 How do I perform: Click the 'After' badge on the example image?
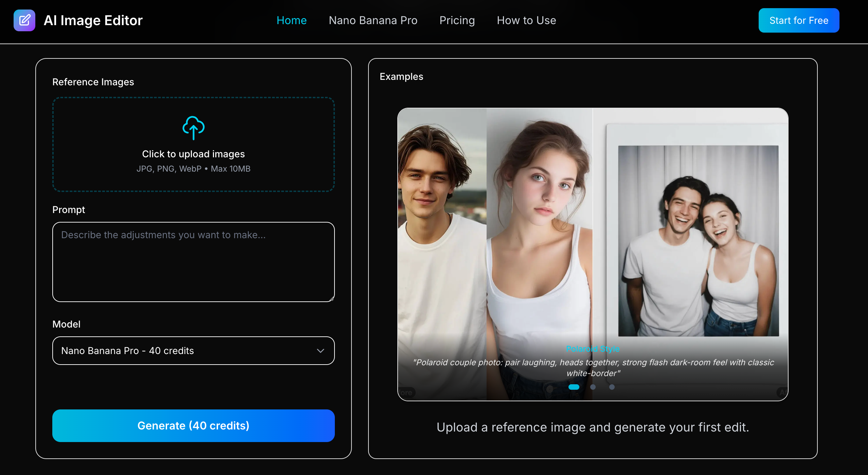pyautogui.click(x=781, y=392)
